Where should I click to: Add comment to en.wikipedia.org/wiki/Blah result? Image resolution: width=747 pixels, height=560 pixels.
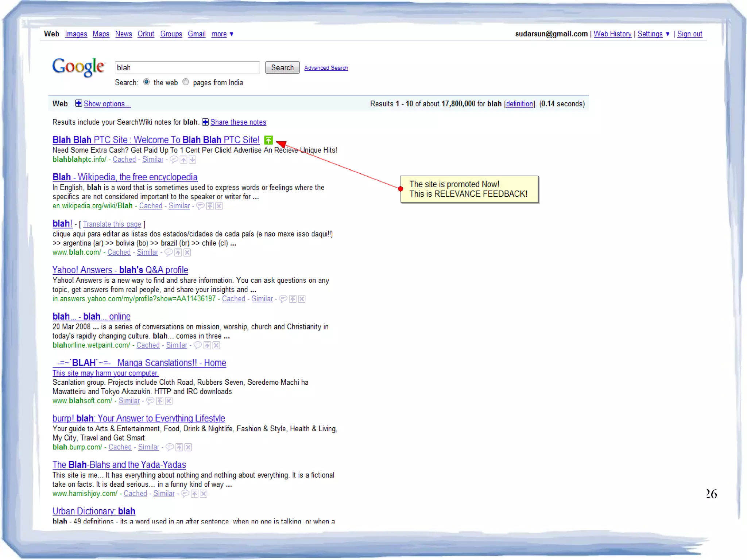point(201,206)
